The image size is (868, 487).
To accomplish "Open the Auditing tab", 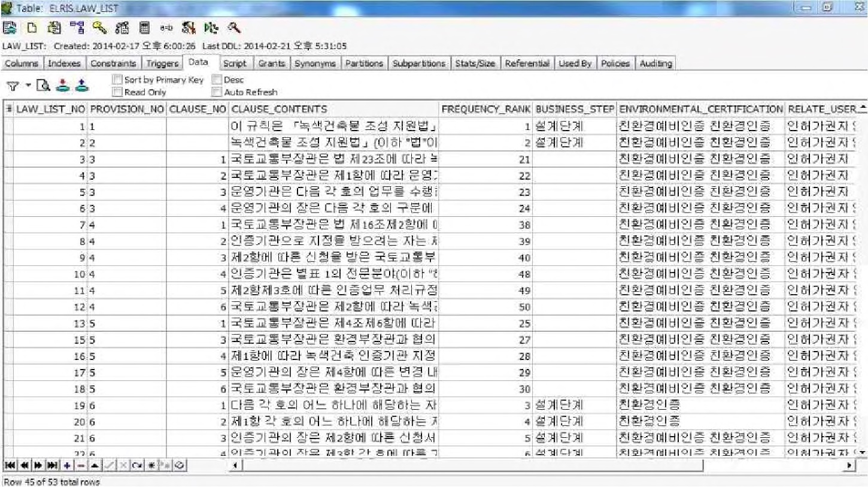I will 655,63.
